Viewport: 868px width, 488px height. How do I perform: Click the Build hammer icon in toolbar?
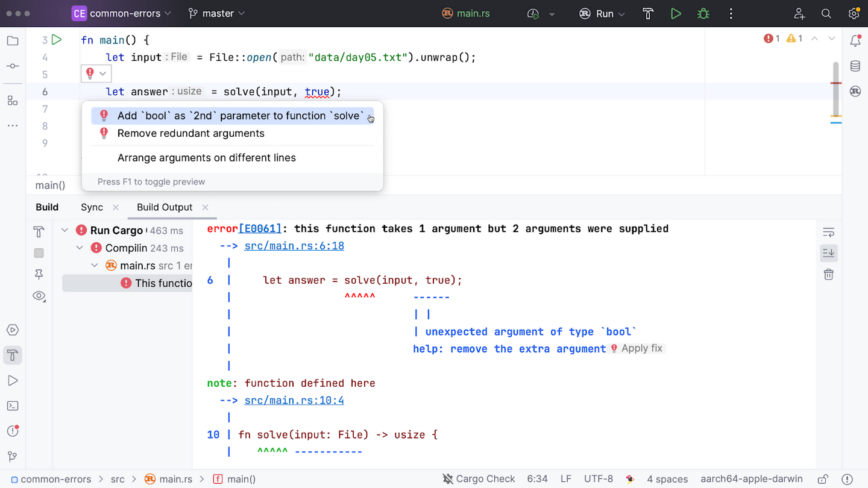coord(648,13)
